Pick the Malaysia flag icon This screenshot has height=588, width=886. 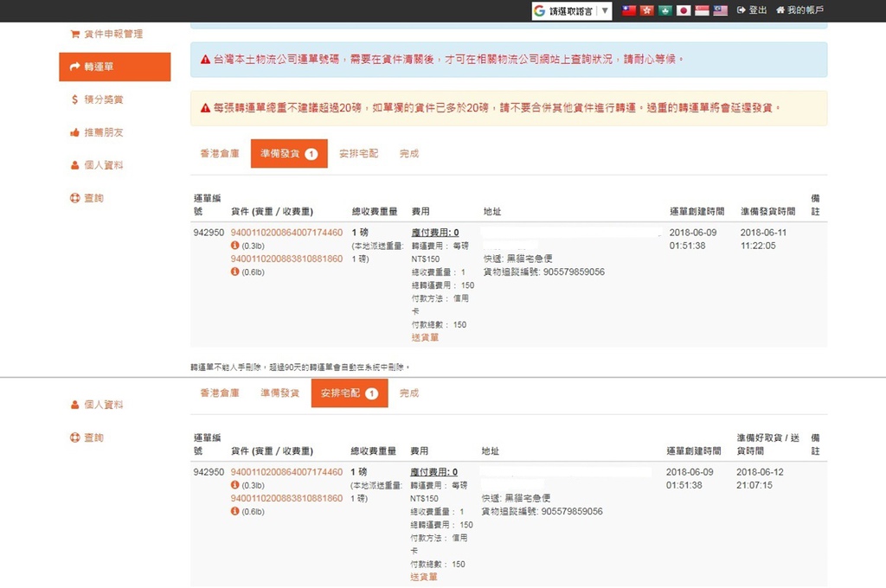(720, 10)
